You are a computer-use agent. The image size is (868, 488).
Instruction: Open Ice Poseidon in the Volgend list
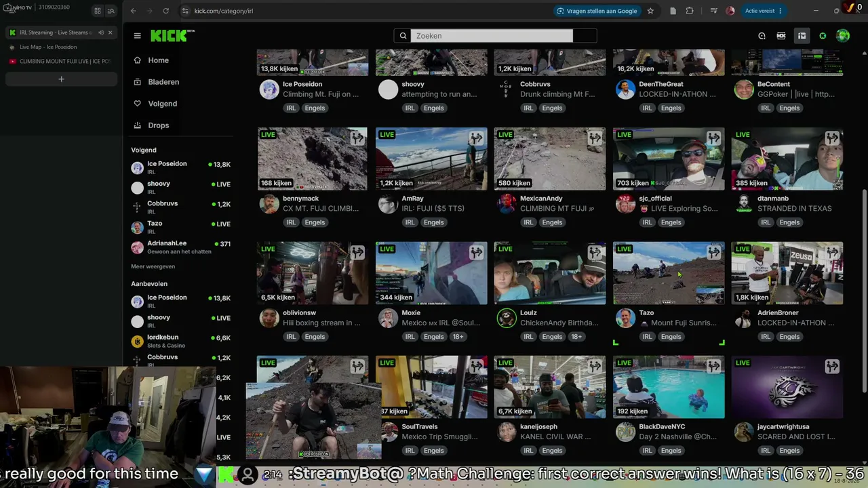pos(182,167)
